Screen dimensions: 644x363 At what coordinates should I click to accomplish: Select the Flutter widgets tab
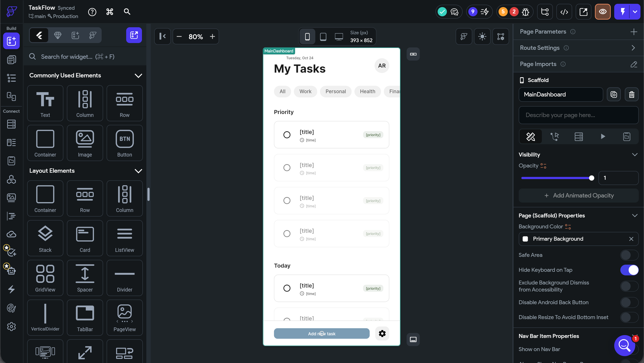point(39,35)
